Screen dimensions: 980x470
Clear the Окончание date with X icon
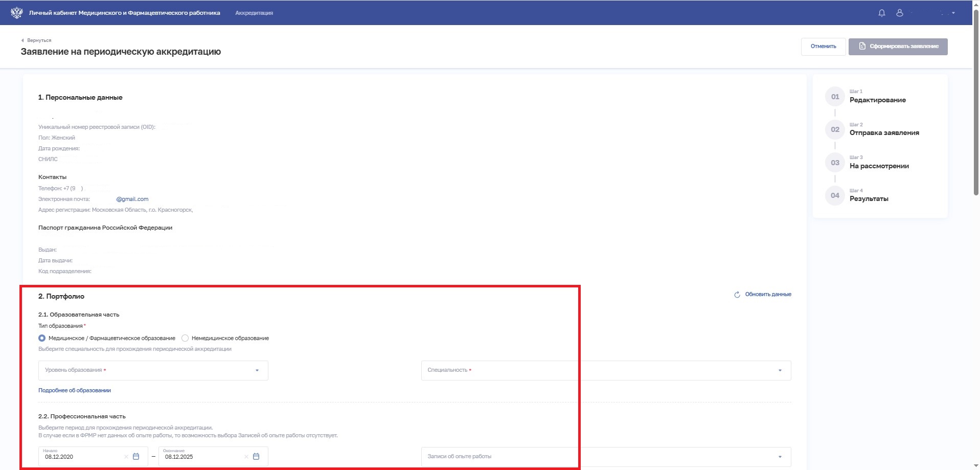[246, 457]
